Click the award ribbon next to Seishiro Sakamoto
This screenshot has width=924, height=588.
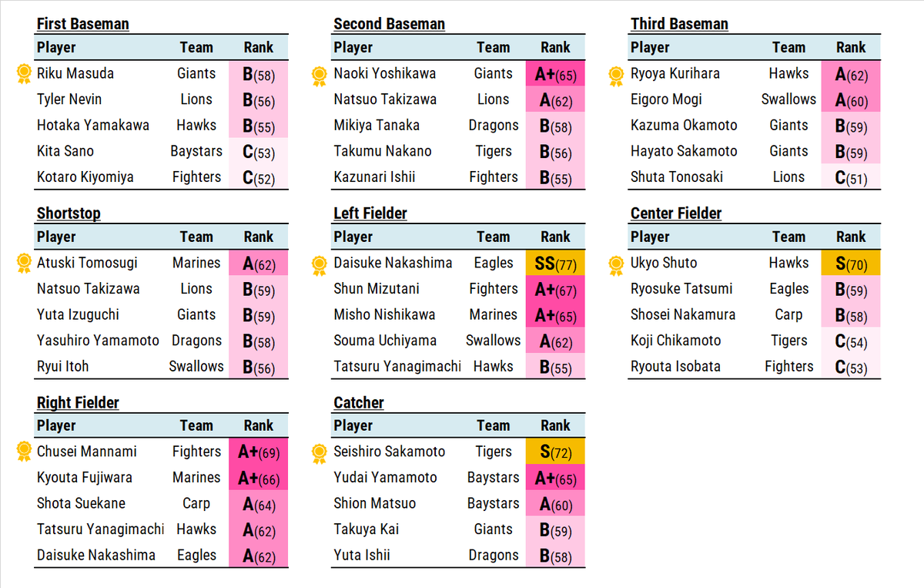tap(319, 453)
